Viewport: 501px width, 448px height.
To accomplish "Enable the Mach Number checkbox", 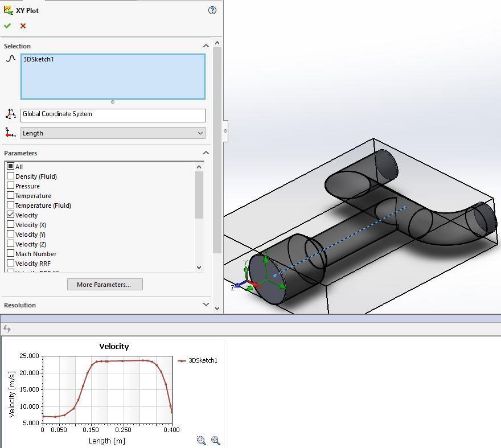I will (x=11, y=253).
